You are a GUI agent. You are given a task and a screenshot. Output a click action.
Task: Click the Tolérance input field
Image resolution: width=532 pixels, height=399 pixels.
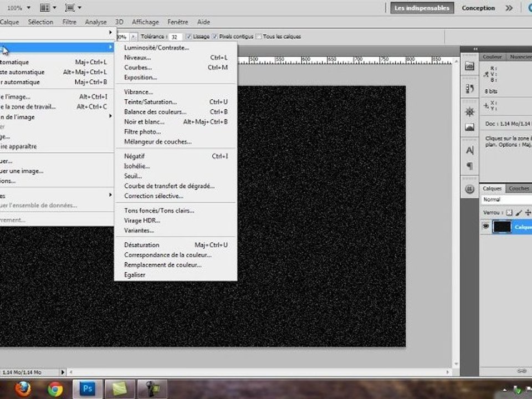coord(175,37)
